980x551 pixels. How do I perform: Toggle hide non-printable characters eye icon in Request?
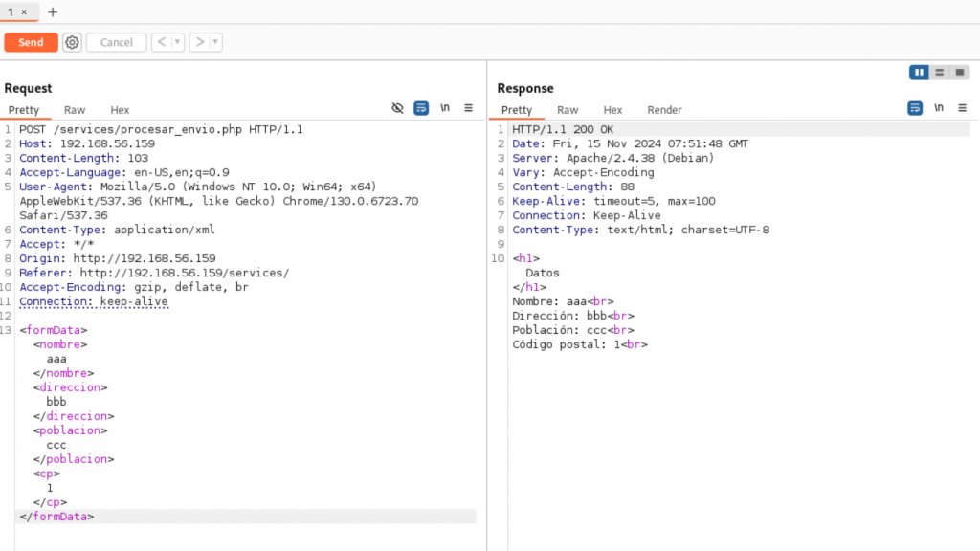(x=397, y=108)
